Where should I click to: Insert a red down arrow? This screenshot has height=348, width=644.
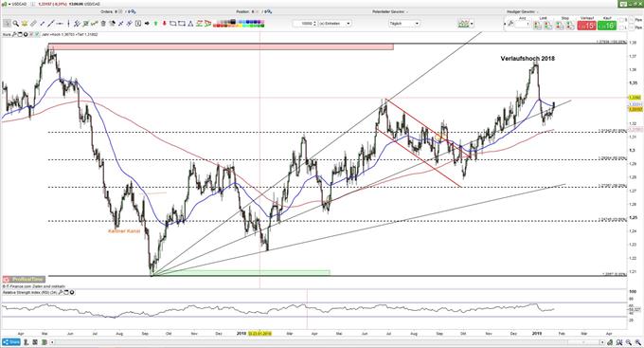point(165,24)
